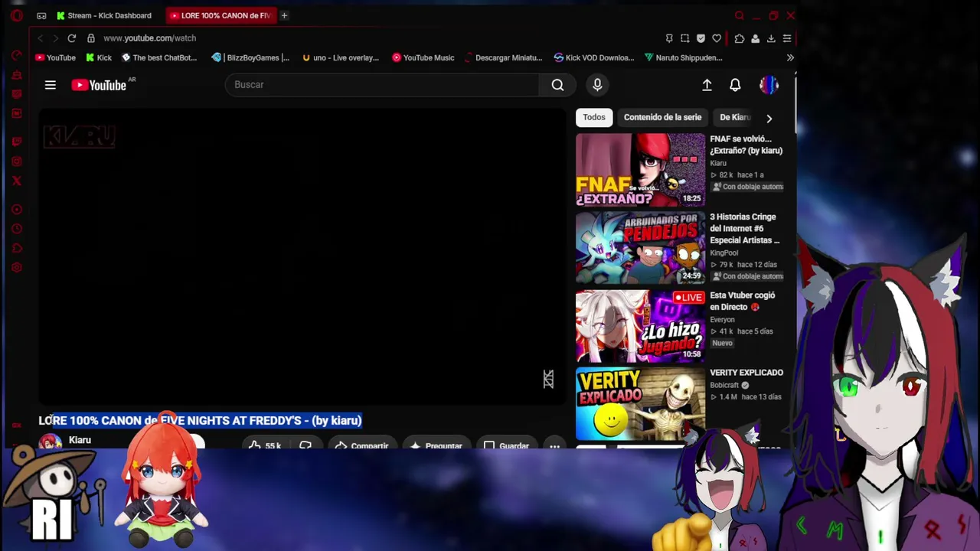
Task: Open the YouTube Music bookmark
Action: 423,57
